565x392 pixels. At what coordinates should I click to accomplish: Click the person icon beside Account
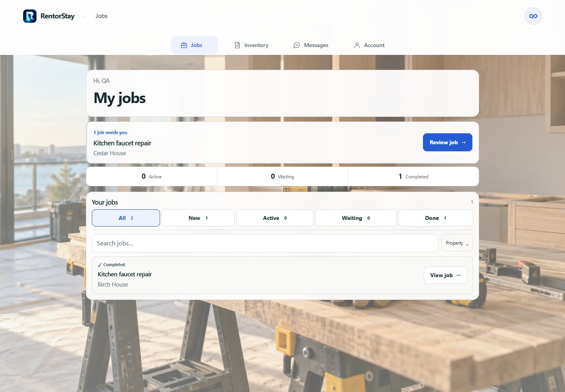pyautogui.click(x=357, y=45)
